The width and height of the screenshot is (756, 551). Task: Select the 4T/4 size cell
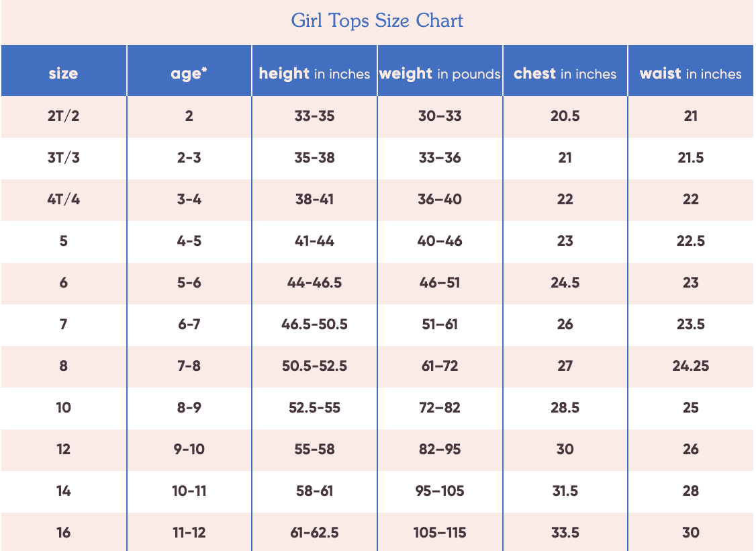point(63,200)
